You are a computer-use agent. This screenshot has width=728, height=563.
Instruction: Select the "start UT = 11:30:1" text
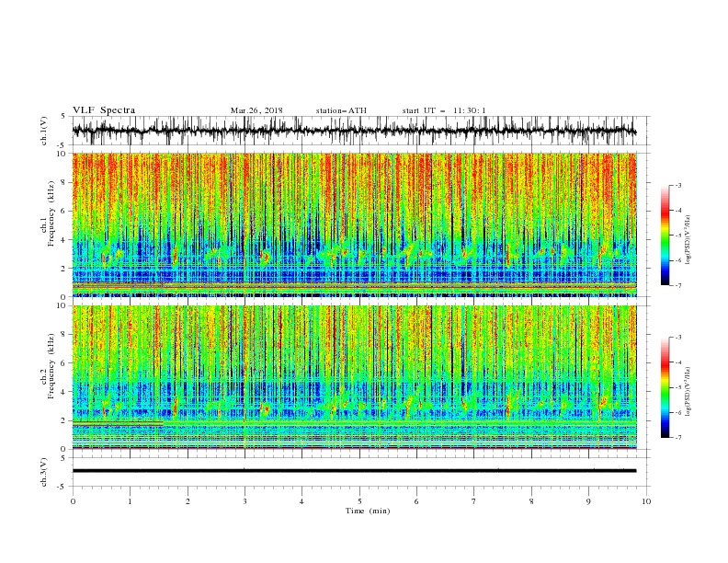click(444, 110)
